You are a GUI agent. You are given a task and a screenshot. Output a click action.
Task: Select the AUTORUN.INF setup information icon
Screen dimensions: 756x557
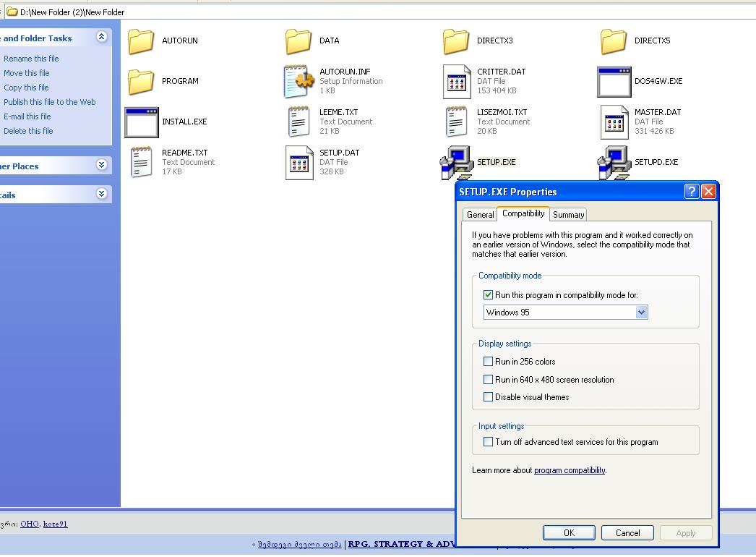[298, 82]
